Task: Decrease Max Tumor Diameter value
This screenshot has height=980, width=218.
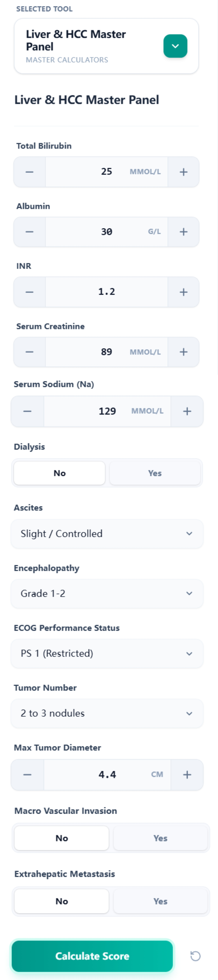Action: click(x=27, y=775)
